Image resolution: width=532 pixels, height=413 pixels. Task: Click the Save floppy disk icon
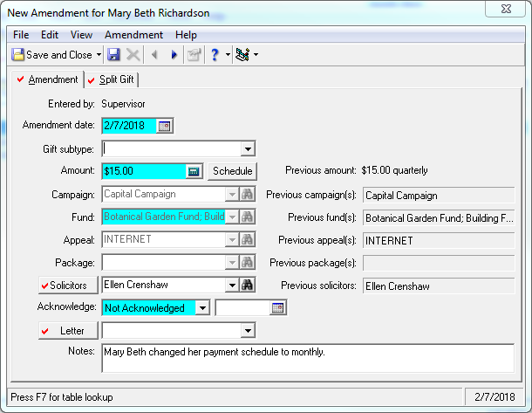point(113,54)
